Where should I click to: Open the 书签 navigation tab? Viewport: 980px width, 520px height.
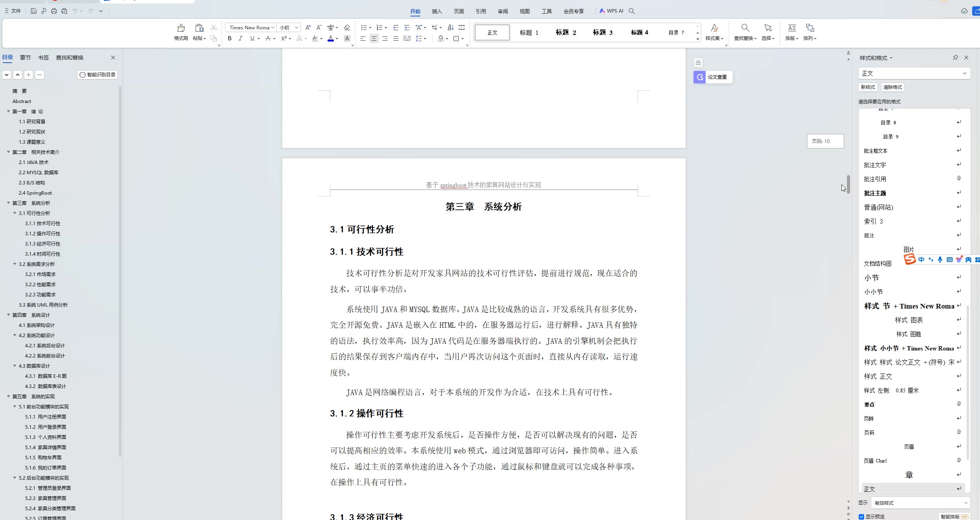point(43,58)
